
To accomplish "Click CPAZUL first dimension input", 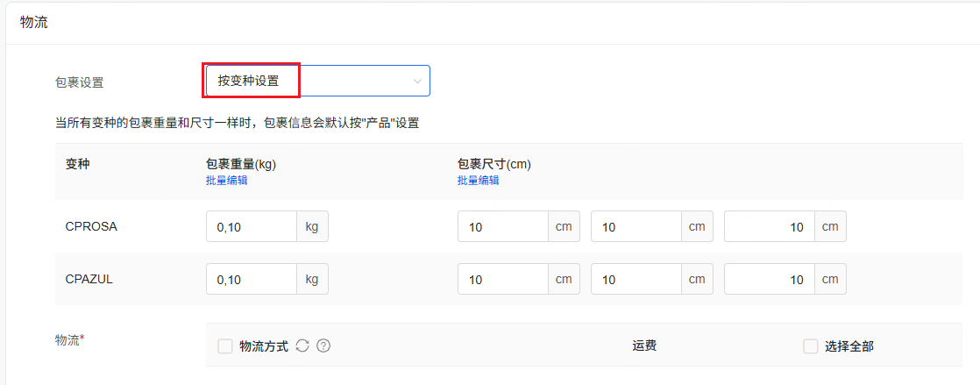I will (503, 280).
